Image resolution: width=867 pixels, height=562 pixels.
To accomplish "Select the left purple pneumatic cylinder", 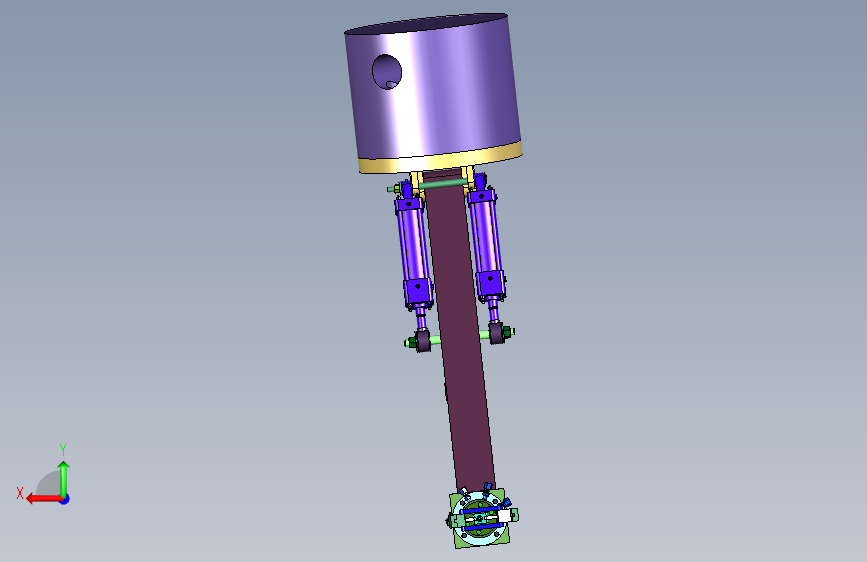I will point(413,249).
